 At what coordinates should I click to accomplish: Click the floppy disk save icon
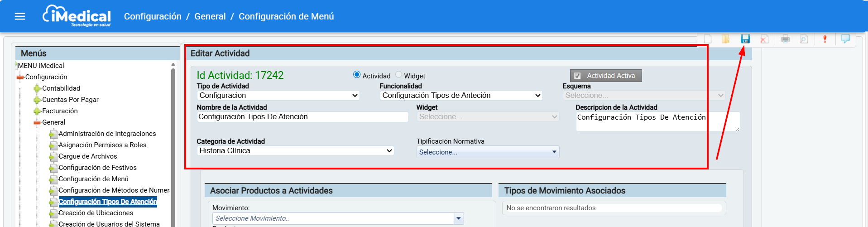[745, 39]
